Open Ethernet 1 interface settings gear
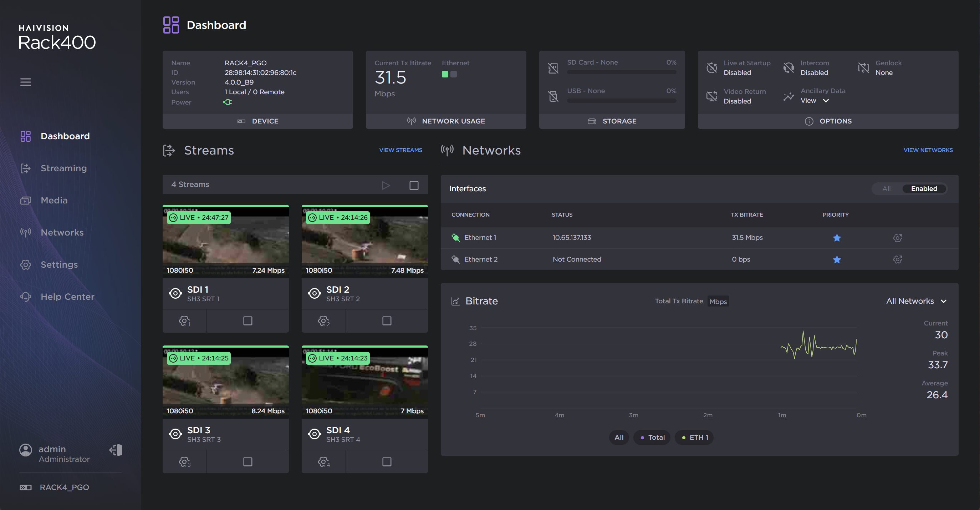The height and width of the screenshot is (510, 980). click(x=898, y=238)
